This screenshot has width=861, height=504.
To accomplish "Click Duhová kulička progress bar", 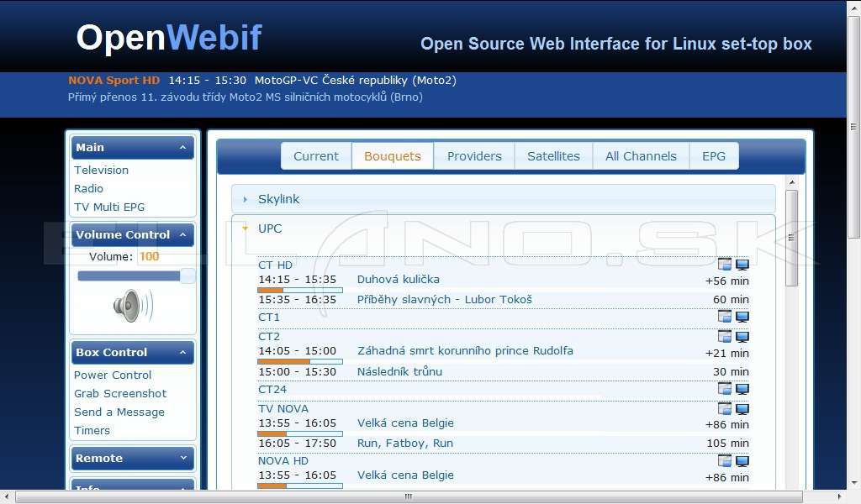I will (x=300, y=290).
